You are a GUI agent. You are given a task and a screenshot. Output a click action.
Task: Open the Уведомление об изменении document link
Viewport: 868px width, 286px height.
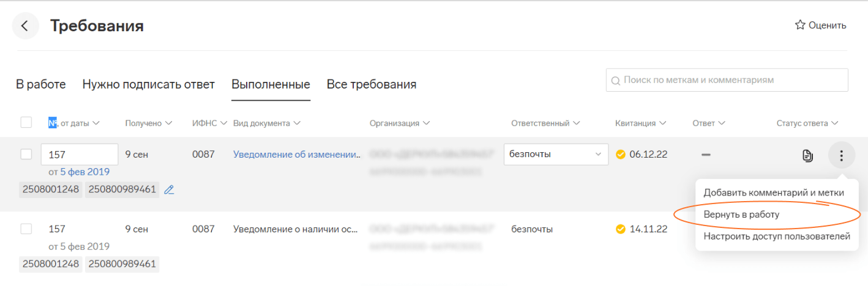pos(297,154)
